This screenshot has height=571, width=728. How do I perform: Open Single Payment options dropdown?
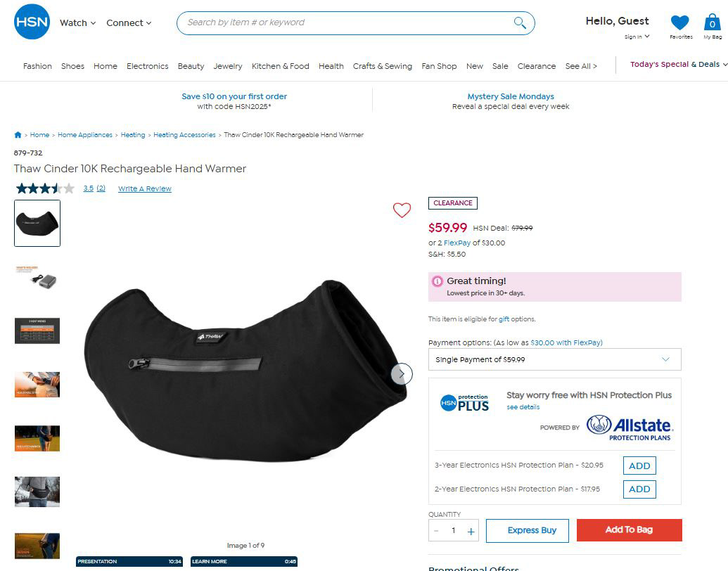554,359
